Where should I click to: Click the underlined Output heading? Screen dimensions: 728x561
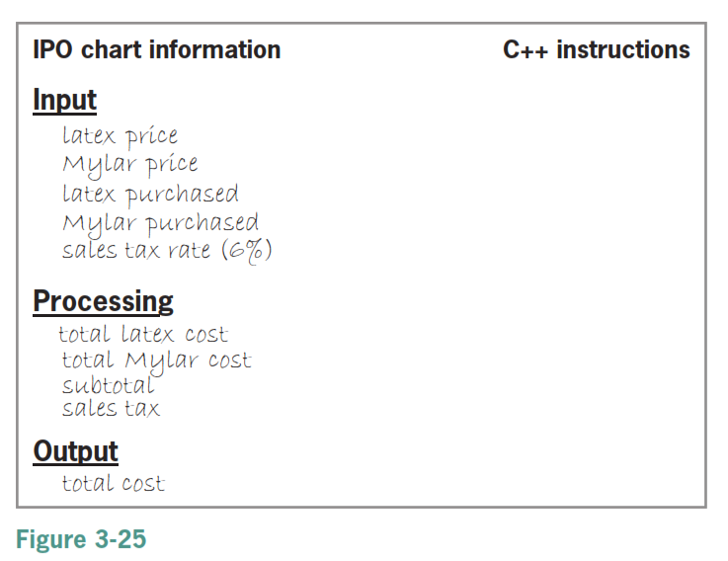76,451
